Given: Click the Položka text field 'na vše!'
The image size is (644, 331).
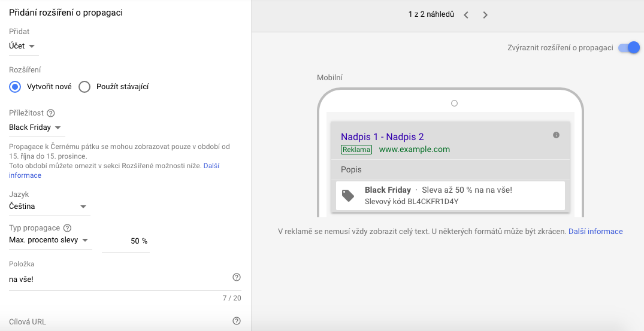Looking at the screenshot, I should pos(119,280).
